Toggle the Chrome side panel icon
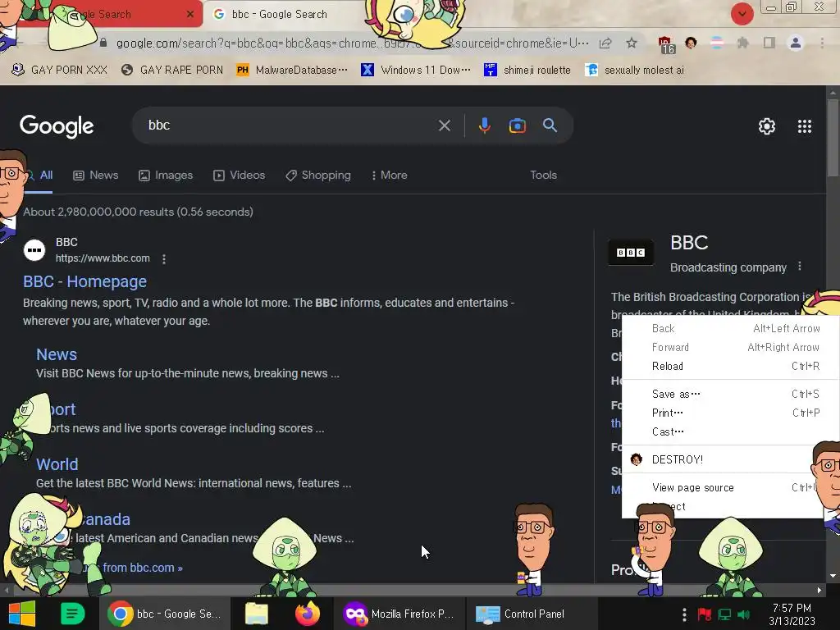 pyautogui.click(x=769, y=43)
